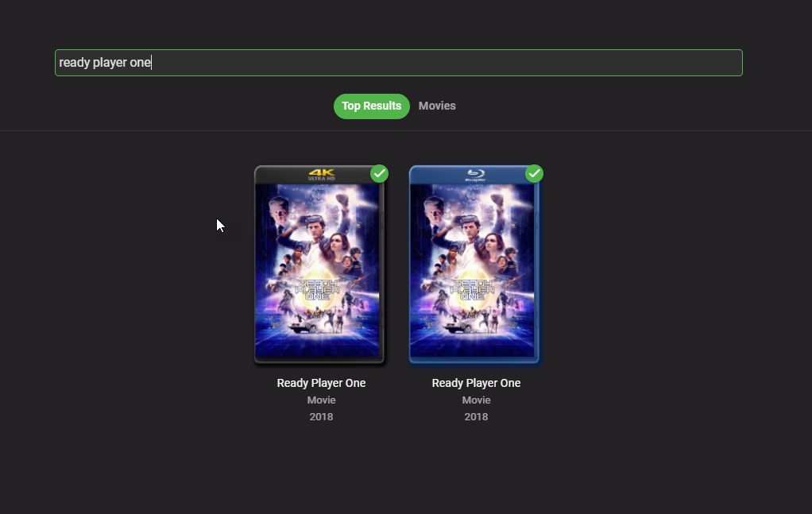Click the search field containing "ready player one"

(x=399, y=63)
